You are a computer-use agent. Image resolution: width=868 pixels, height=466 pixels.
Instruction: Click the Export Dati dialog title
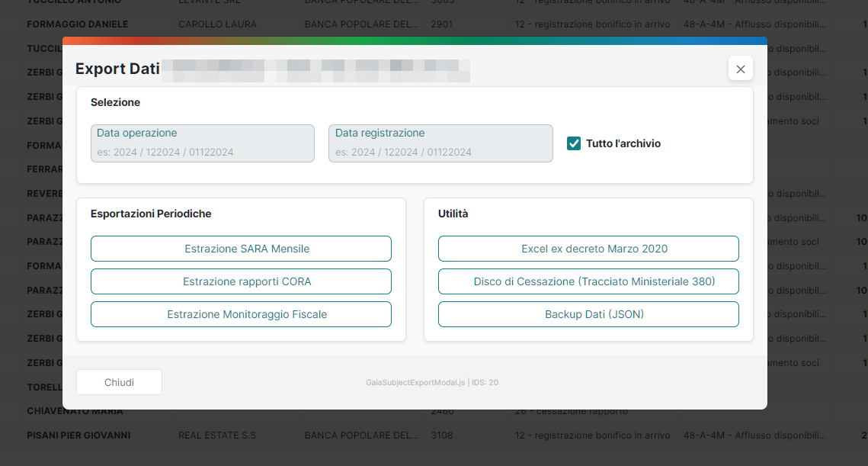tap(117, 69)
